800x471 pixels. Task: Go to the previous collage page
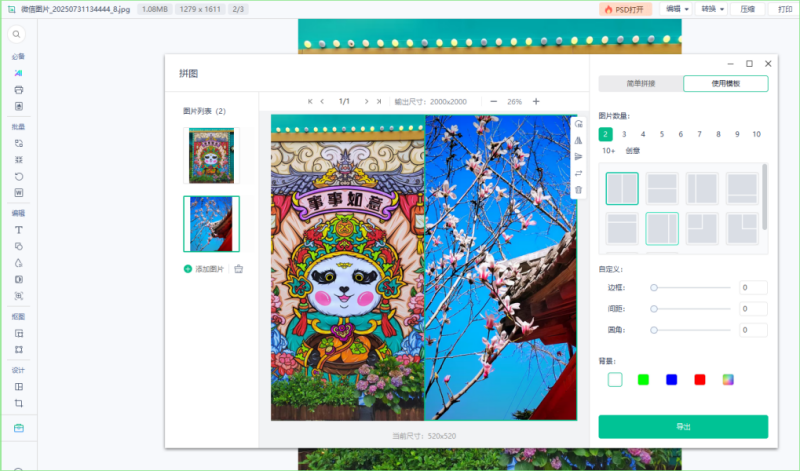point(322,102)
